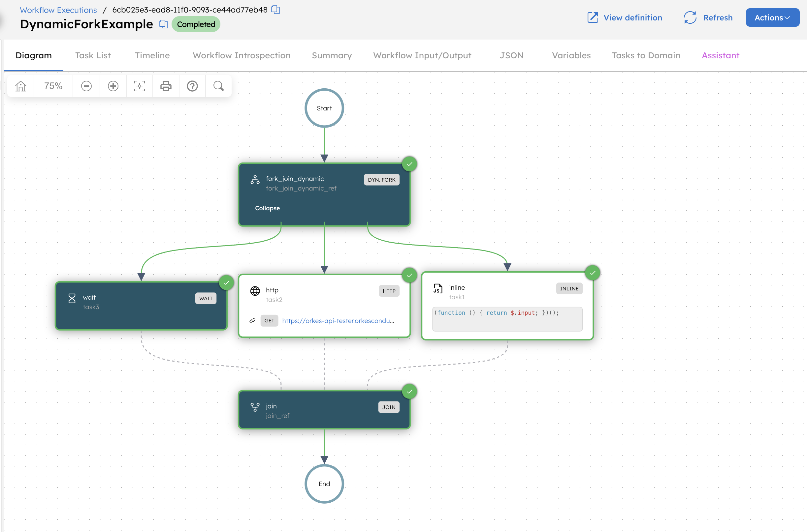Click the Refresh icon to reload execution
This screenshot has height=532, width=807.
(690, 18)
